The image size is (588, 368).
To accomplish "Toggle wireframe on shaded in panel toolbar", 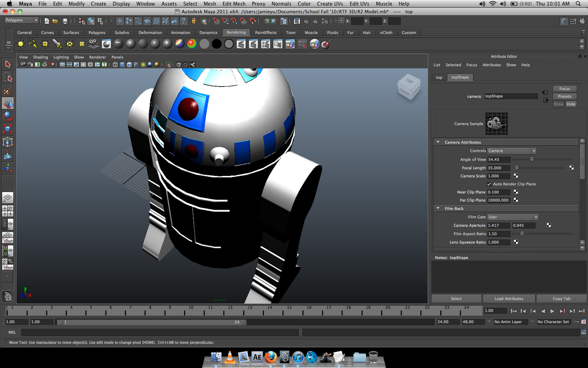I will pyautogui.click(x=129, y=65).
